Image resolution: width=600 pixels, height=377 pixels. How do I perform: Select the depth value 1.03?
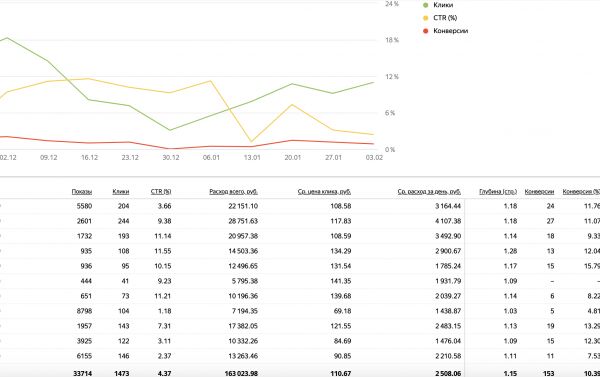point(510,311)
